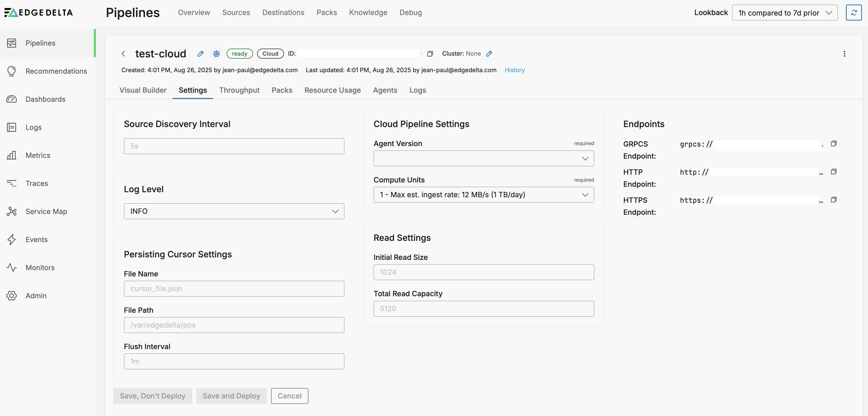
Task: Go to Overview in top navigation
Action: point(194,13)
